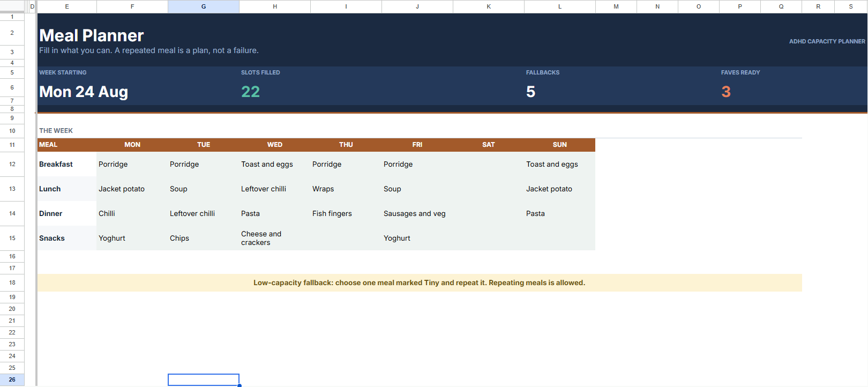Click the TUE header cell

coord(204,145)
